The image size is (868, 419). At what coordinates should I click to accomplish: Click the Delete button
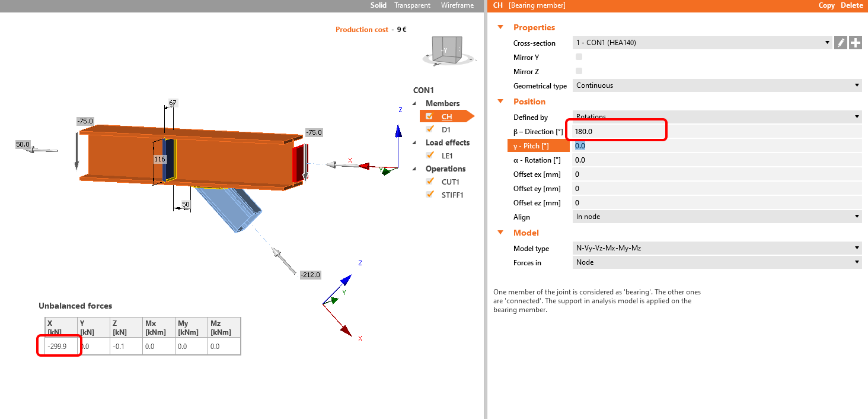(852, 5)
